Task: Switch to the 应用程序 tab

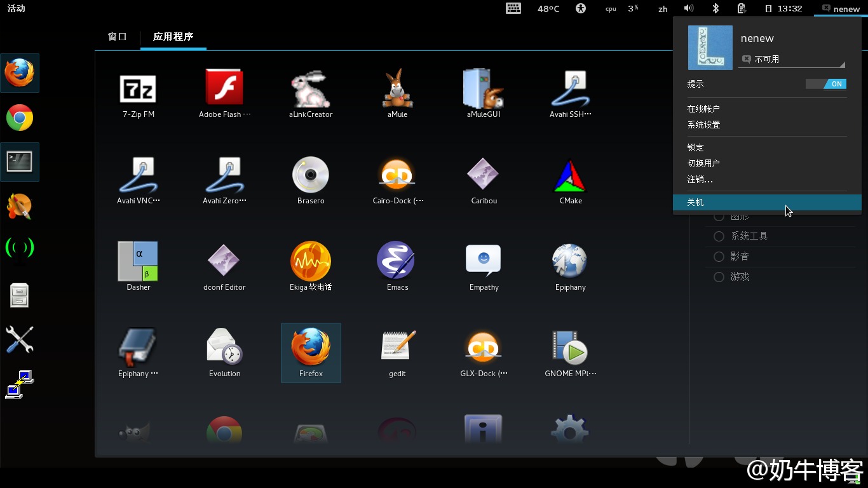Action: point(173,37)
